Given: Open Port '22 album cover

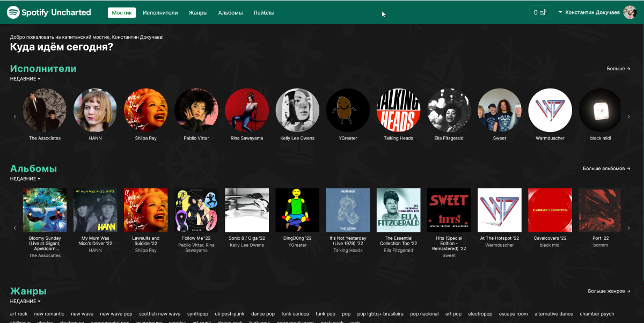Looking at the screenshot, I should 600,210.
